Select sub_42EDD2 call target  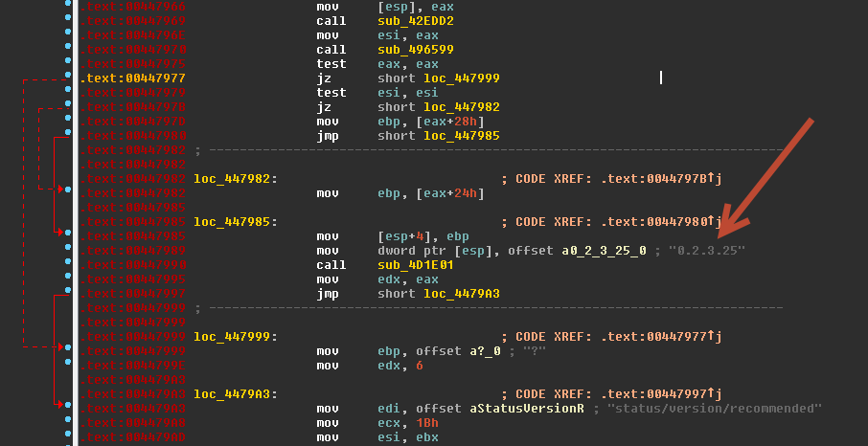click(x=416, y=21)
